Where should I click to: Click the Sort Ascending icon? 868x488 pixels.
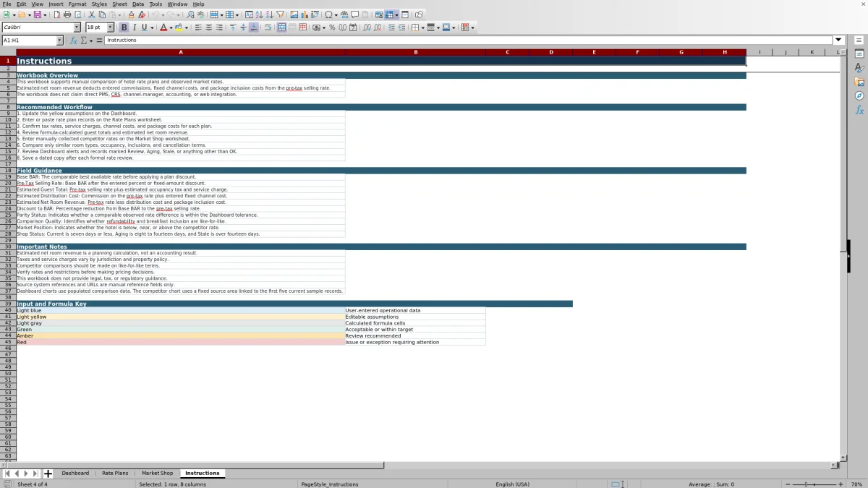click(x=259, y=14)
